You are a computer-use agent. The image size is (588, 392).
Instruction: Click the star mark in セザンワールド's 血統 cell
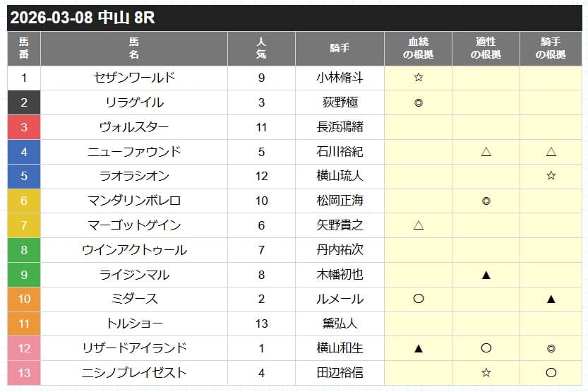[418, 78]
